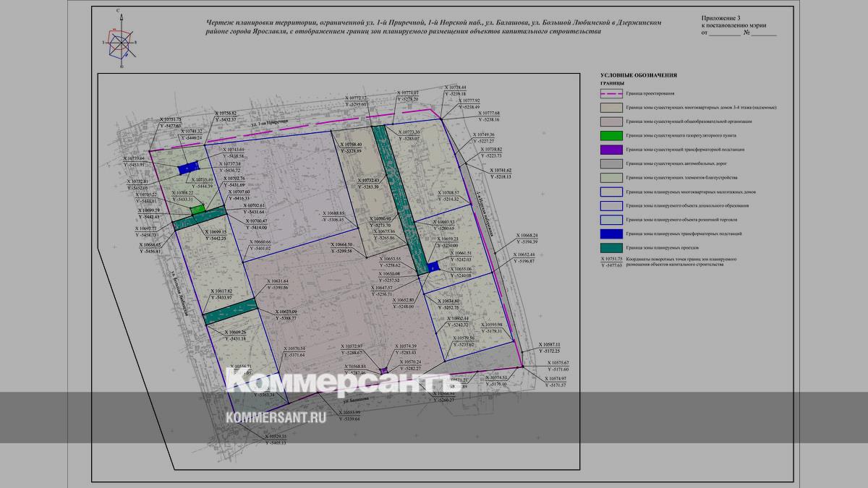Click the teal driveway strip near X 10623.09

coord(230,312)
